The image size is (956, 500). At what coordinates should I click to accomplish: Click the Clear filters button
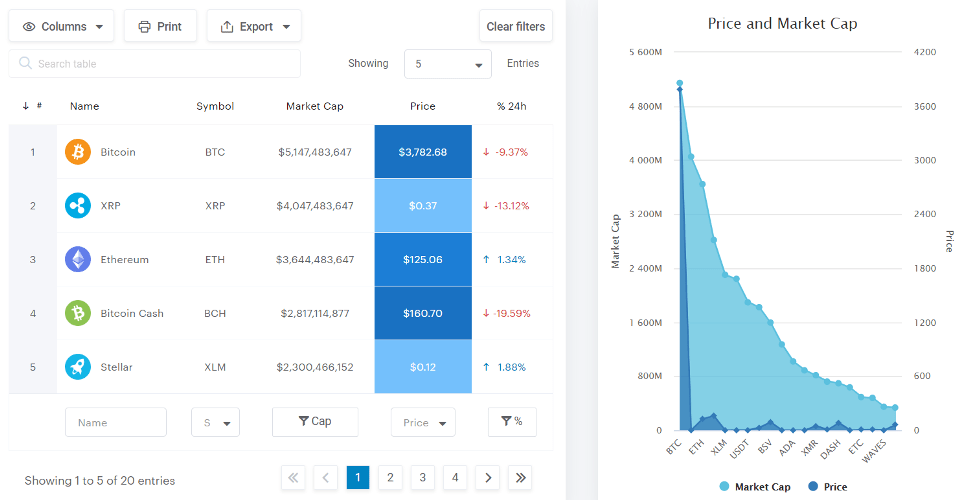click(x=516, y=27)
